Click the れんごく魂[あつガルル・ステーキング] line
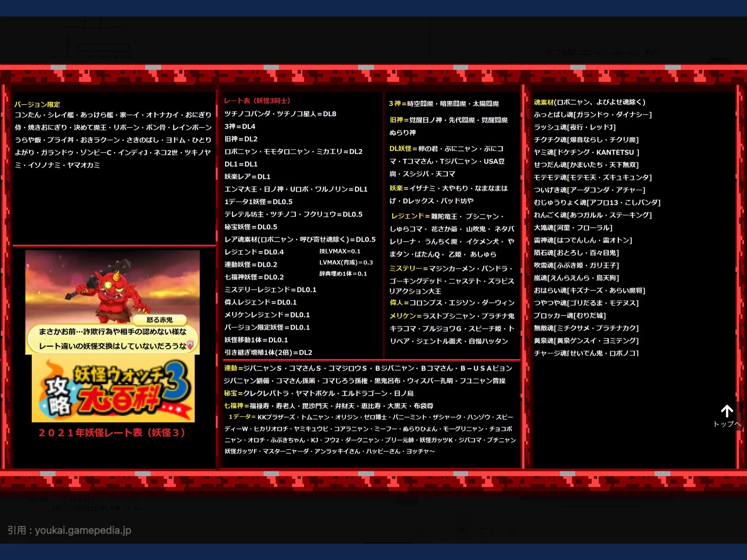Viewport: 747px width, 560px height. click(x=593, y=215)
